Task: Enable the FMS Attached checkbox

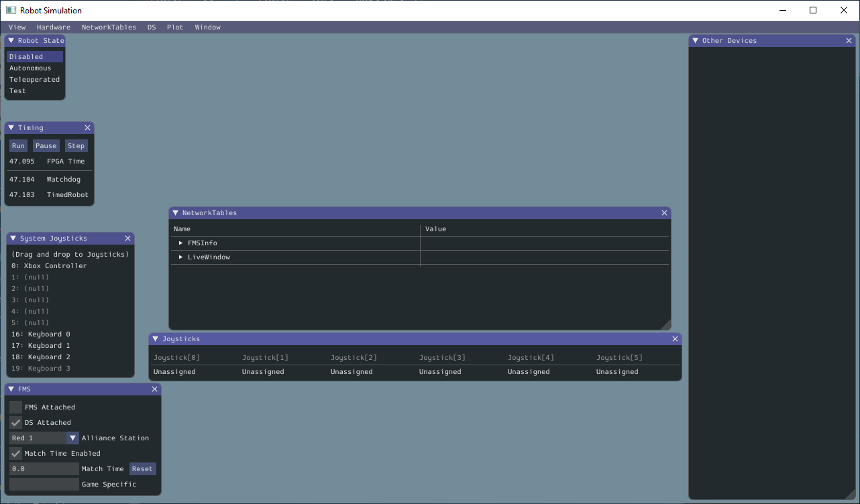Action: [15, 407]
